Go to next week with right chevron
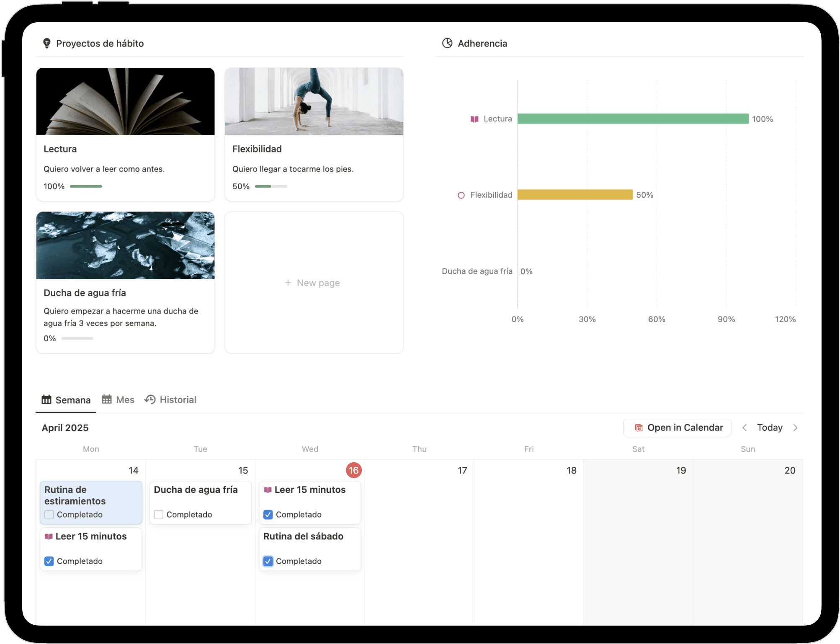 pyautogui.click(x=796, y=428)
